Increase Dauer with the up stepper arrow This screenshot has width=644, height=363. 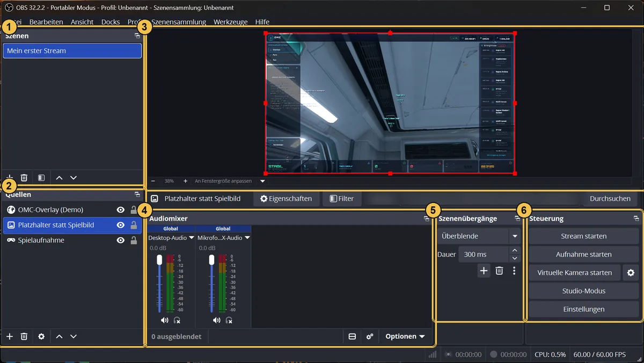coord(515,250)
